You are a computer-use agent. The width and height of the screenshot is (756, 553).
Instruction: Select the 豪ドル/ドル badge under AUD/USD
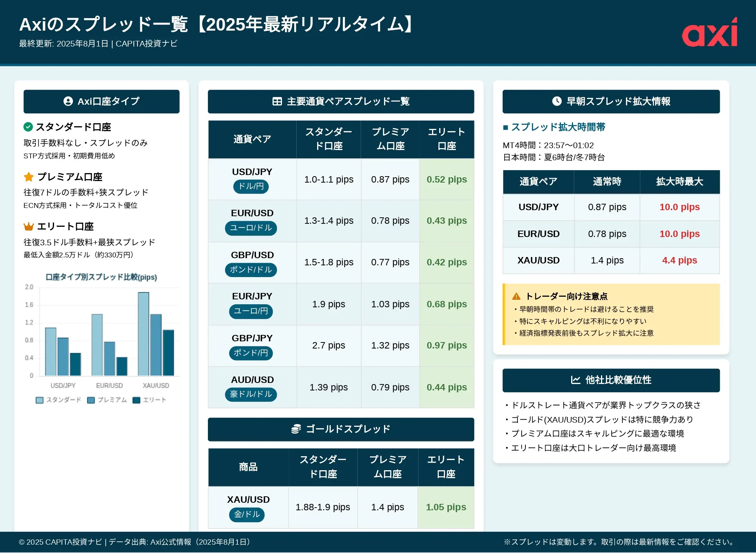[251, 394]
